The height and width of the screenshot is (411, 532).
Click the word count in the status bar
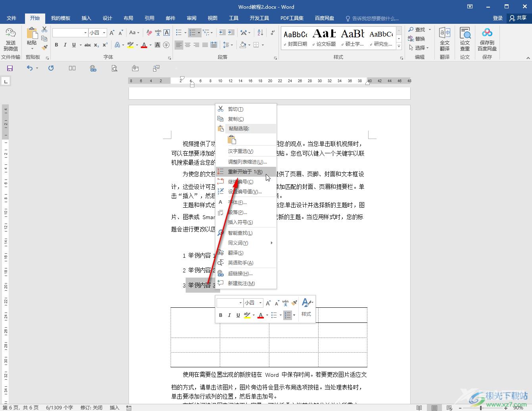[60, 407]
